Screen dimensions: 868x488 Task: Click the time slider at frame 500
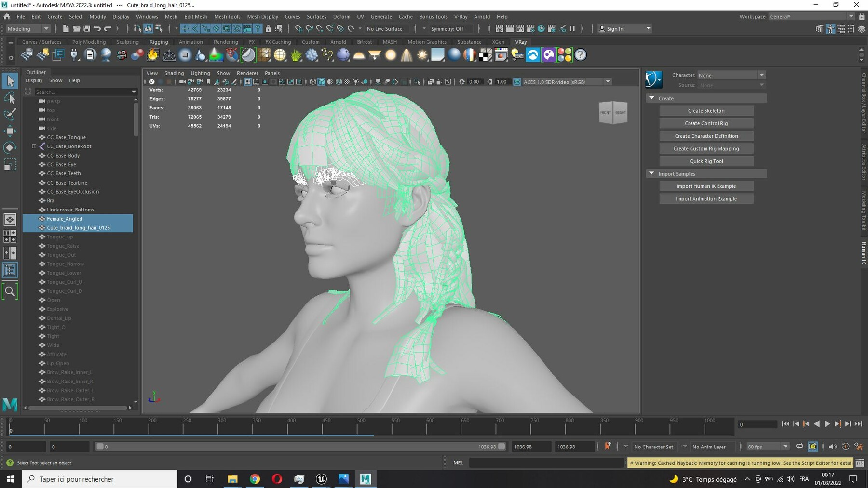(x=357, y=426)
